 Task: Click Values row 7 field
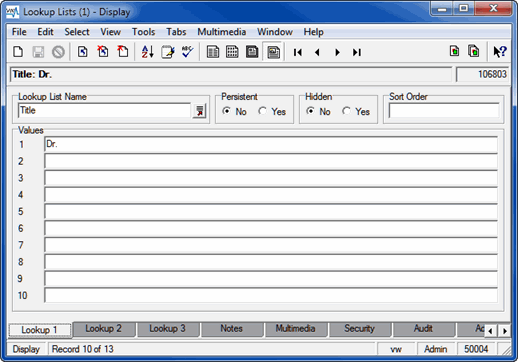(271, 245)
